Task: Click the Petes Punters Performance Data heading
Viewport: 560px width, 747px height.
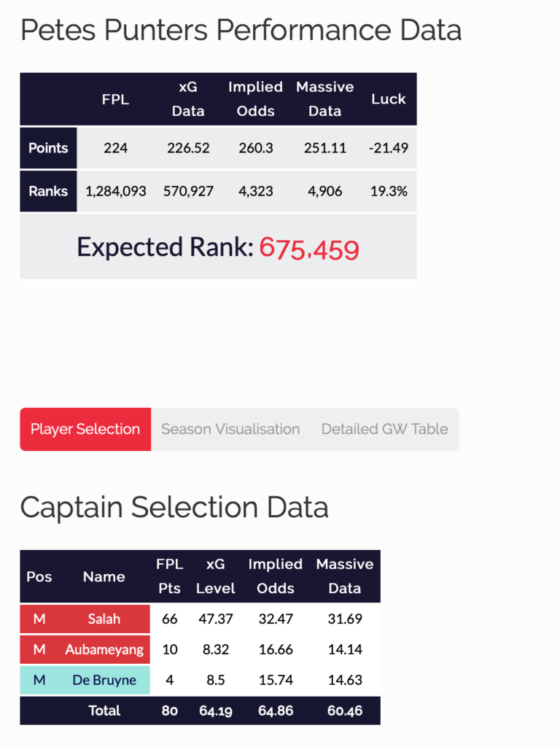Action: pos(241,31)
